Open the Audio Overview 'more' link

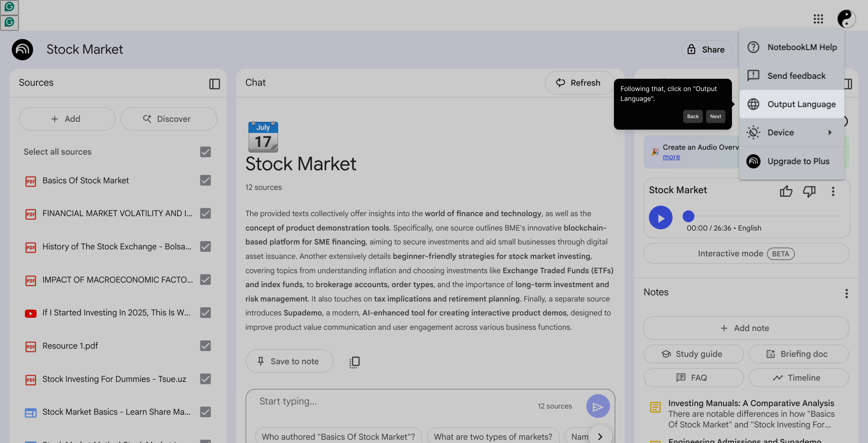coord(671,157)
